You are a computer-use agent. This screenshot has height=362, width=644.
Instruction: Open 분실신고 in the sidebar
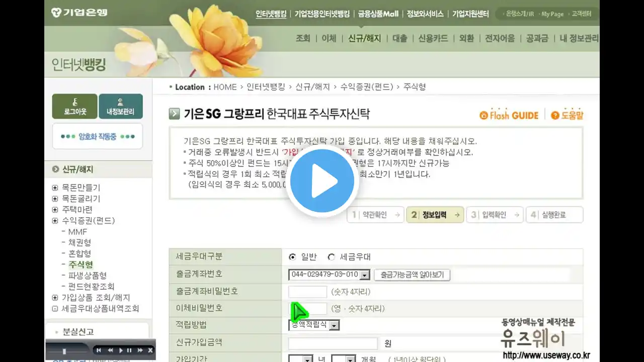tap(78, 332)
